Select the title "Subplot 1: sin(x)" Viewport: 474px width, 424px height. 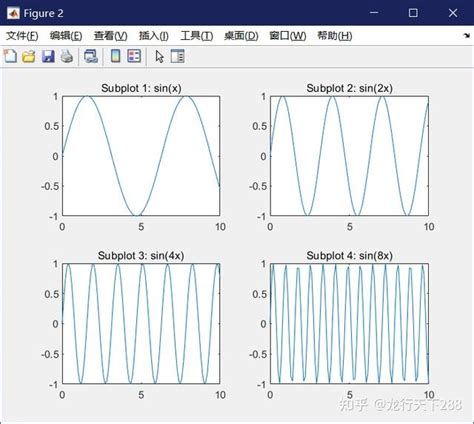tap(141, 88)
